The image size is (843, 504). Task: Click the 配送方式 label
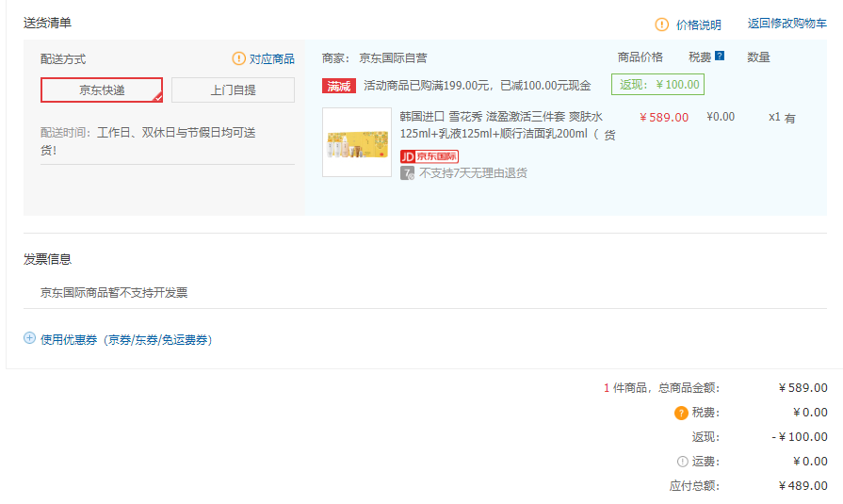point(63,59)
